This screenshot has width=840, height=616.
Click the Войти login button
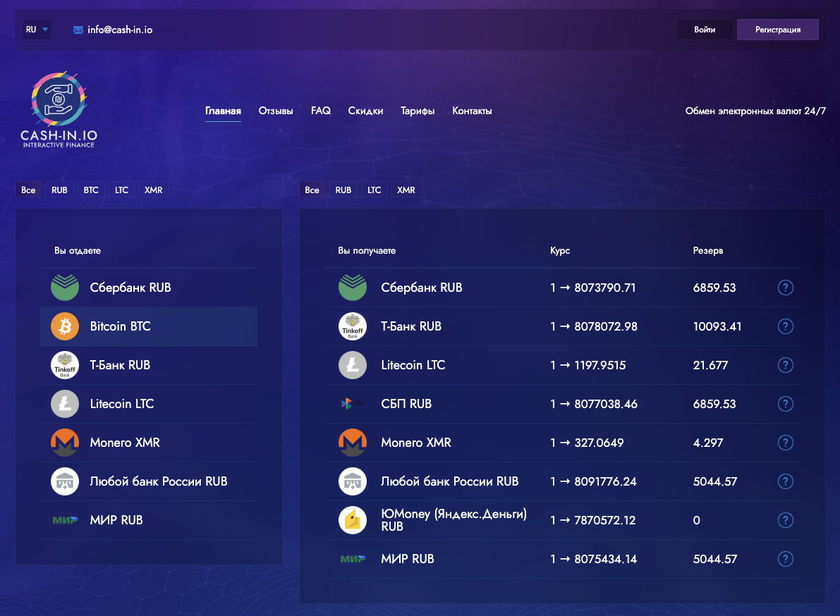(705, 30)
